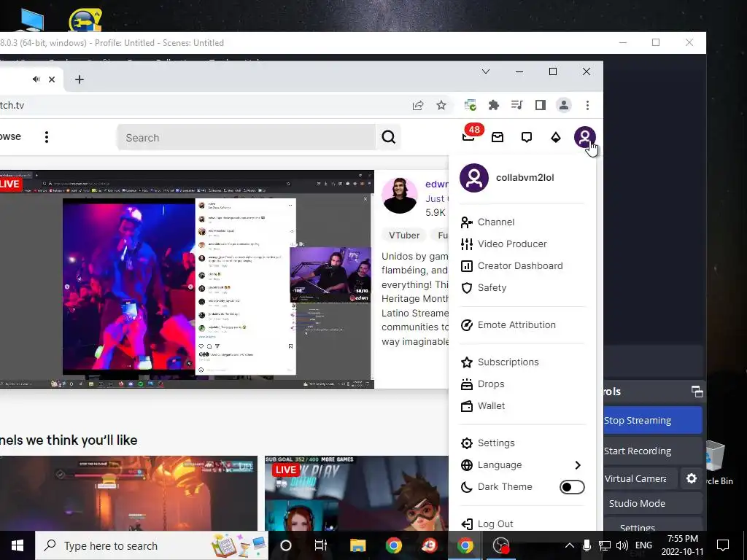Open the Whispers chat bubble icon
747x560 pixels.
coord(527,137)
